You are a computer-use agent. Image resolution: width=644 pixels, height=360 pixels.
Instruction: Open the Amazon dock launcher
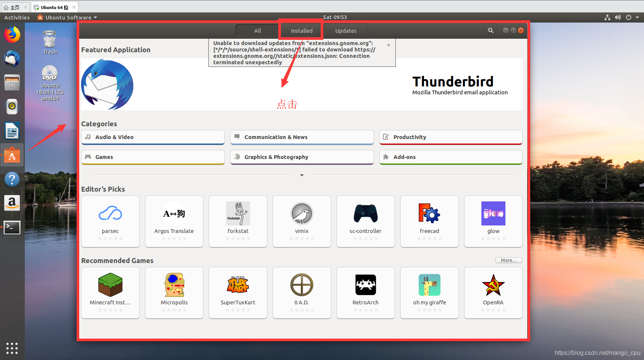[x=12, y=203]
